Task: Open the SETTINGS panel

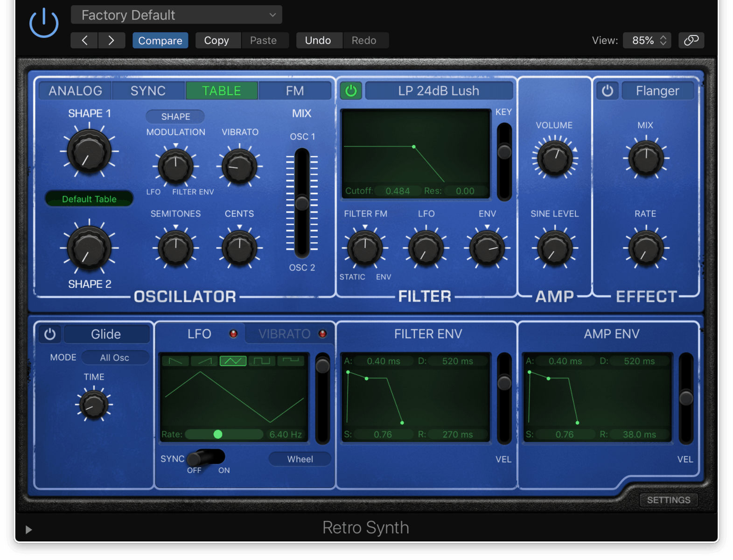Action: point(669,500)
